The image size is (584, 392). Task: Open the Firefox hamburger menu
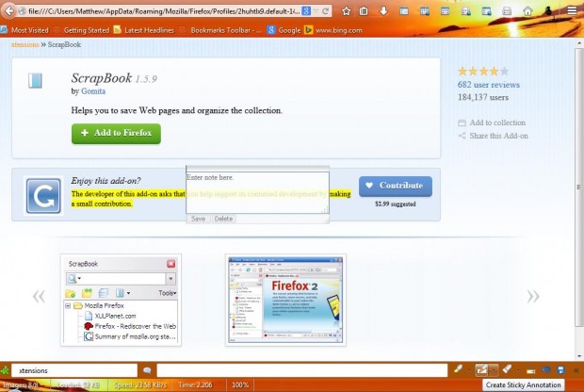572,10
